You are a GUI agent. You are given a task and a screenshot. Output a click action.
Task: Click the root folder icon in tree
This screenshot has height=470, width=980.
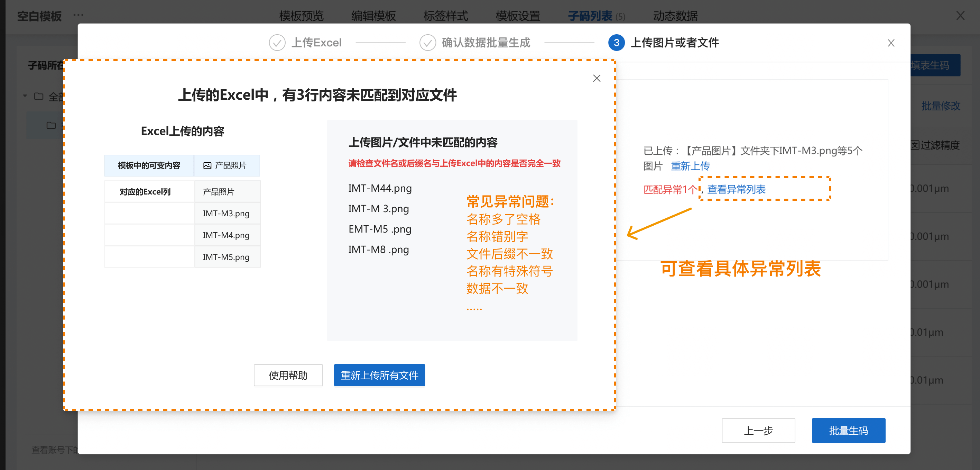tap(39, 96)
